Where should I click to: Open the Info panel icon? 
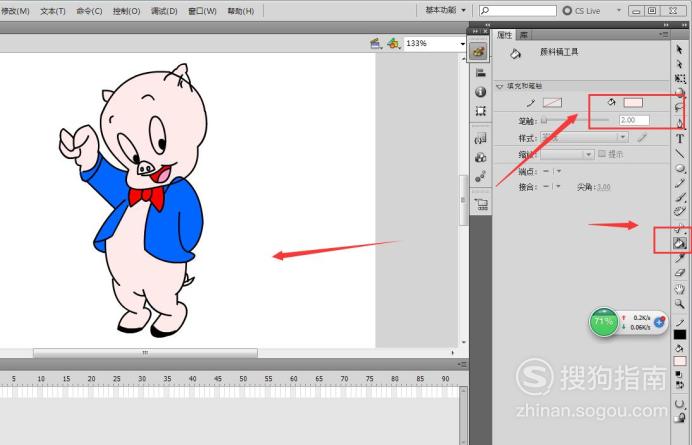pyautogui.click(x=480, y=92)
